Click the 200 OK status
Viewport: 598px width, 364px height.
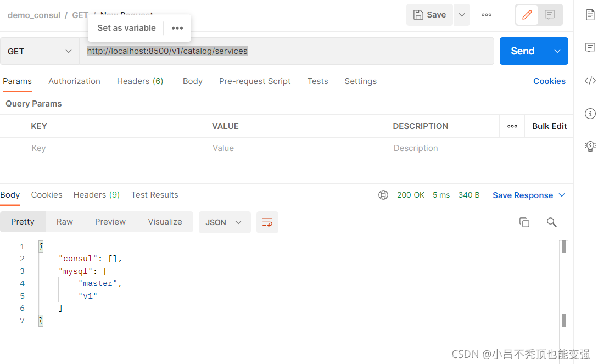(x=411, y=195)
